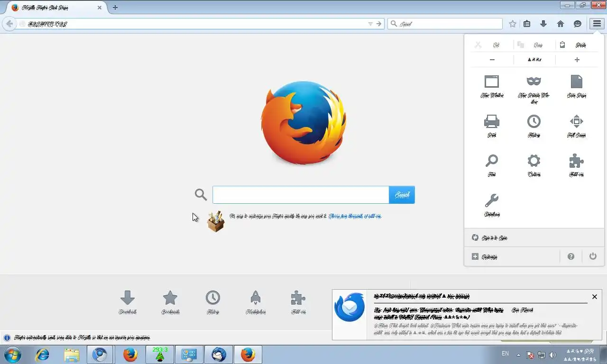This screenshot has width=607, height=364.
Task: Reset zoom level percentage button
Action: click(x=534, y=60)
